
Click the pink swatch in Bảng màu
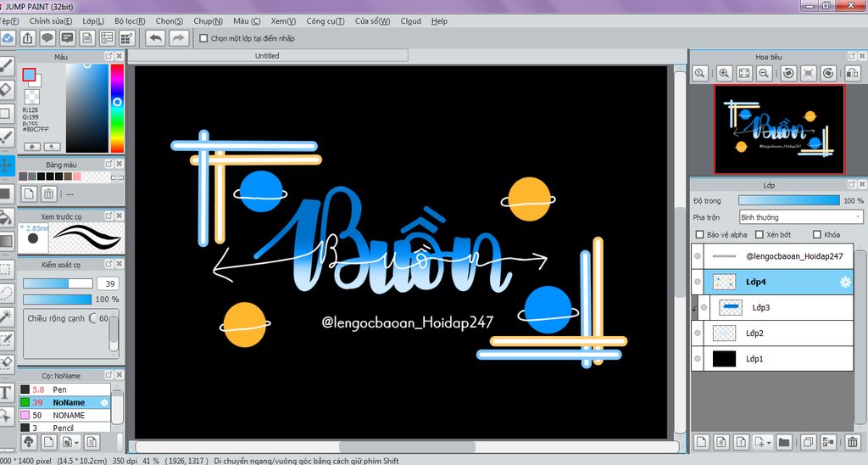pos(77,176)
